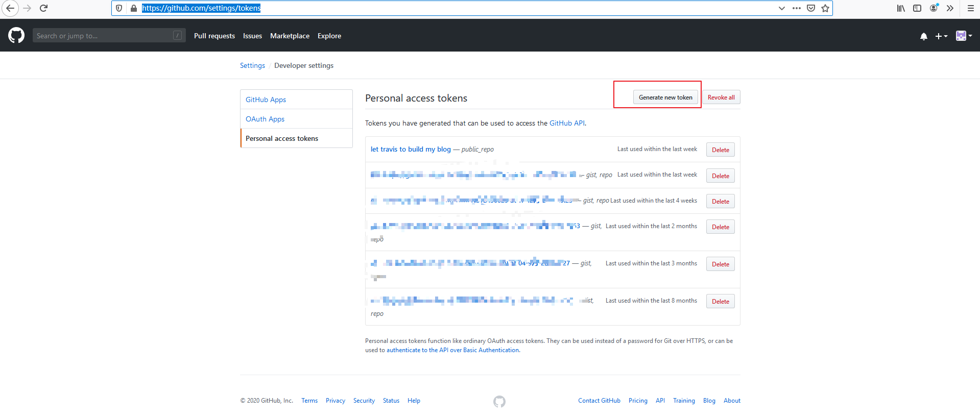Open 'let travis to build my blog' token
The height and width of the screenshot is (419, 980).
[x=411, y=149]
